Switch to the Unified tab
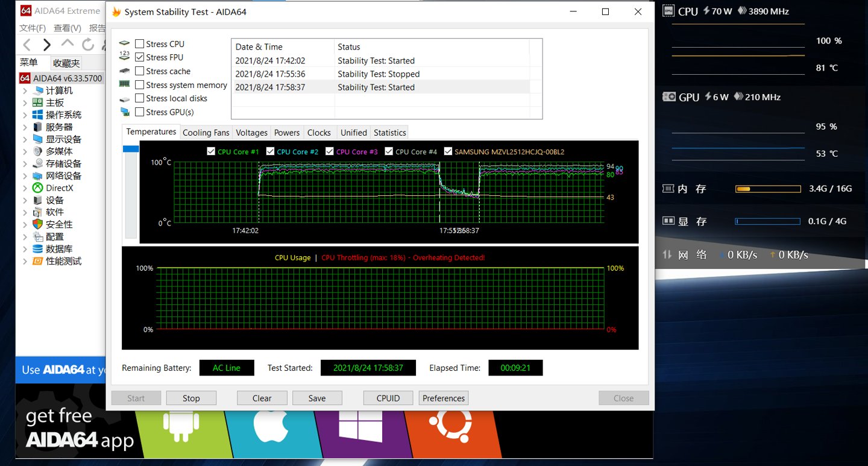This screenshot has width=868, height=466. (353, 133)
